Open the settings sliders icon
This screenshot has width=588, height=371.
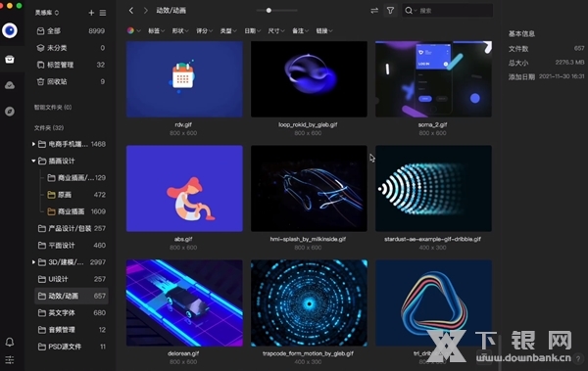[10, 360]
